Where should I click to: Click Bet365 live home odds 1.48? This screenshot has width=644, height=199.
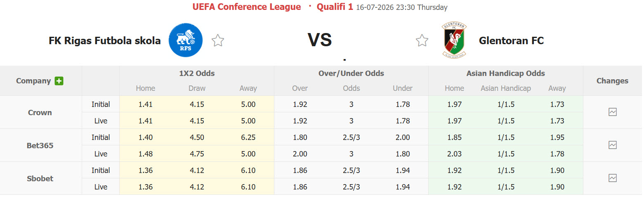(x=146, y=154)
